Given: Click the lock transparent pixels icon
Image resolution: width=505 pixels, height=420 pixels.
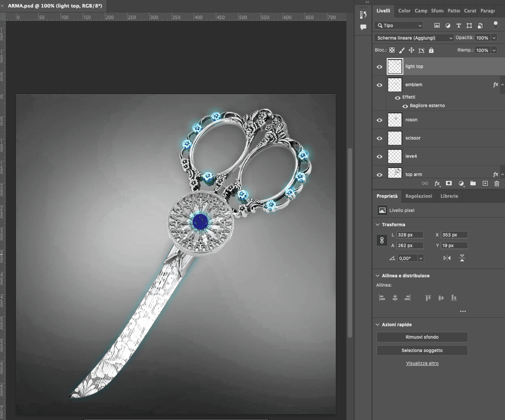Looking at the screenshot, I should tap(392, 50).
